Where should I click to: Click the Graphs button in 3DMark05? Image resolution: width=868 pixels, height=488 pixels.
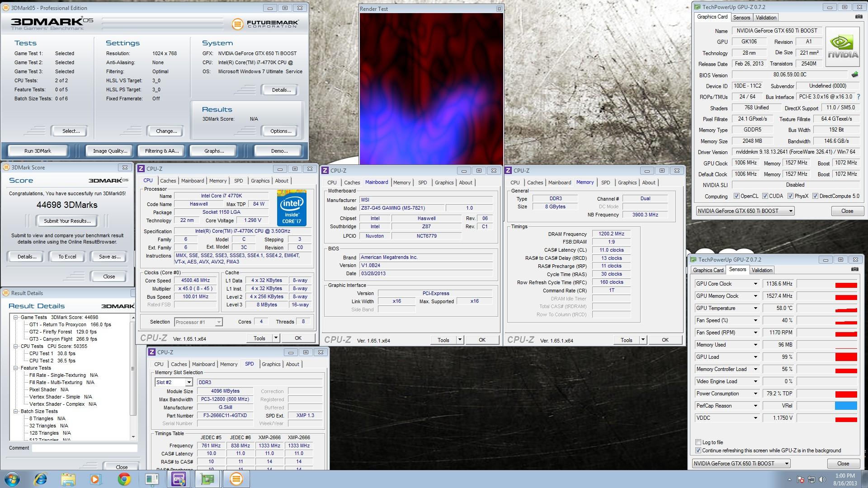[214, 151]
